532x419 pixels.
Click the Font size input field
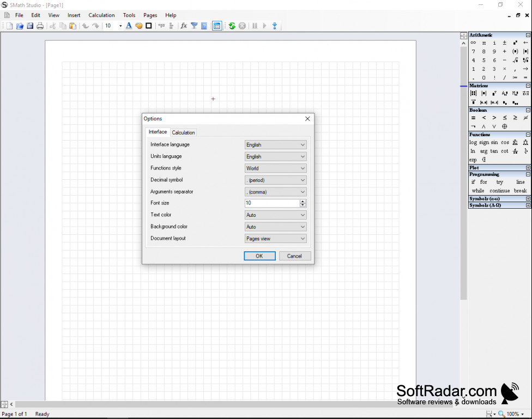click(x=272, y=203)
